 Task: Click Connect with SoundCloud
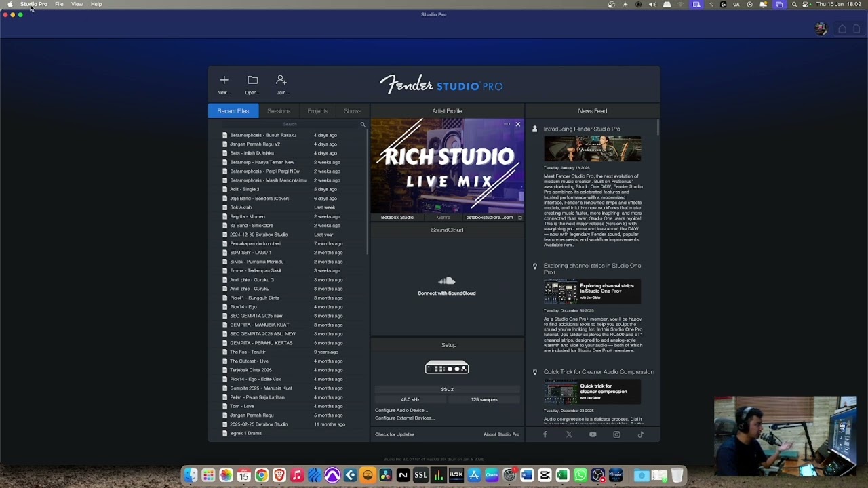point(446,293)
